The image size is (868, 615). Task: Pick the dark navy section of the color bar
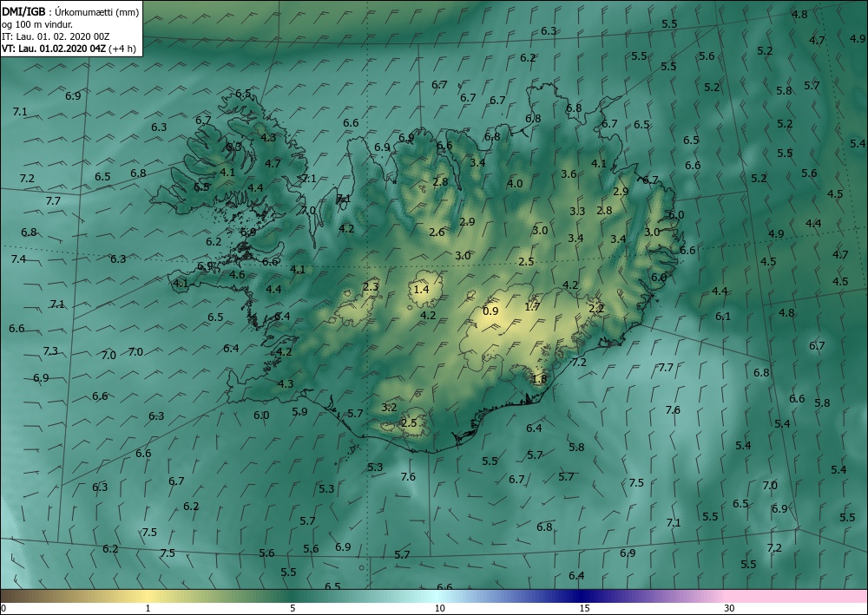pyautogui.click(x=582, y=596)
